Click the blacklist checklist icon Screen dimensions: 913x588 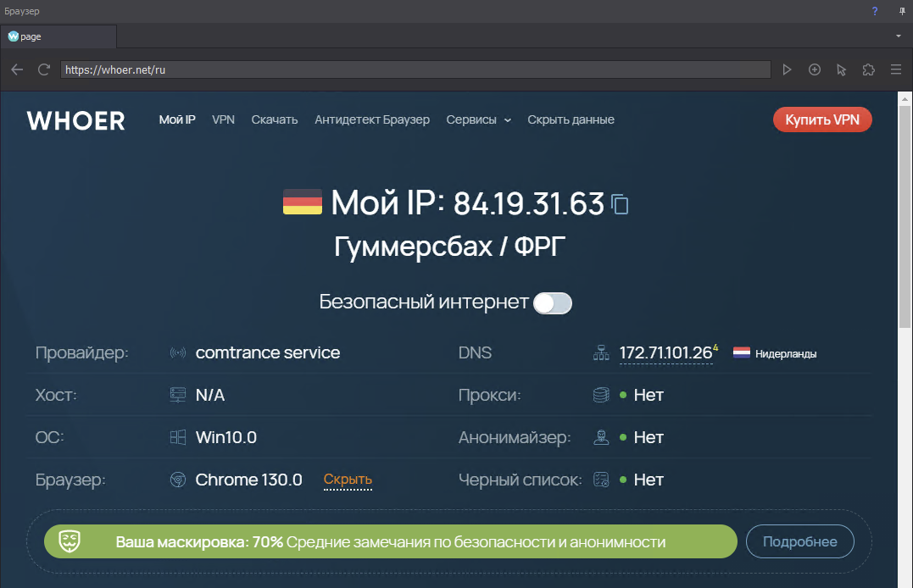point(601,480)
